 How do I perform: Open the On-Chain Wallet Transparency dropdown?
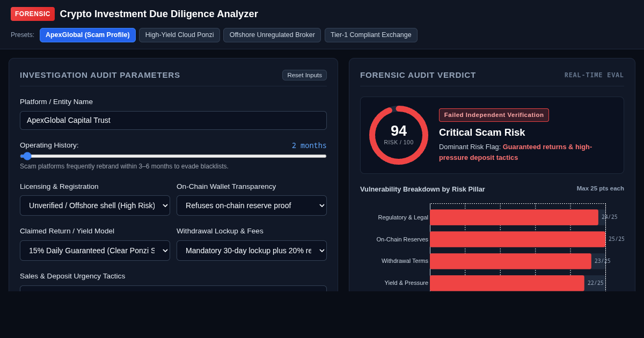(252, 205)
